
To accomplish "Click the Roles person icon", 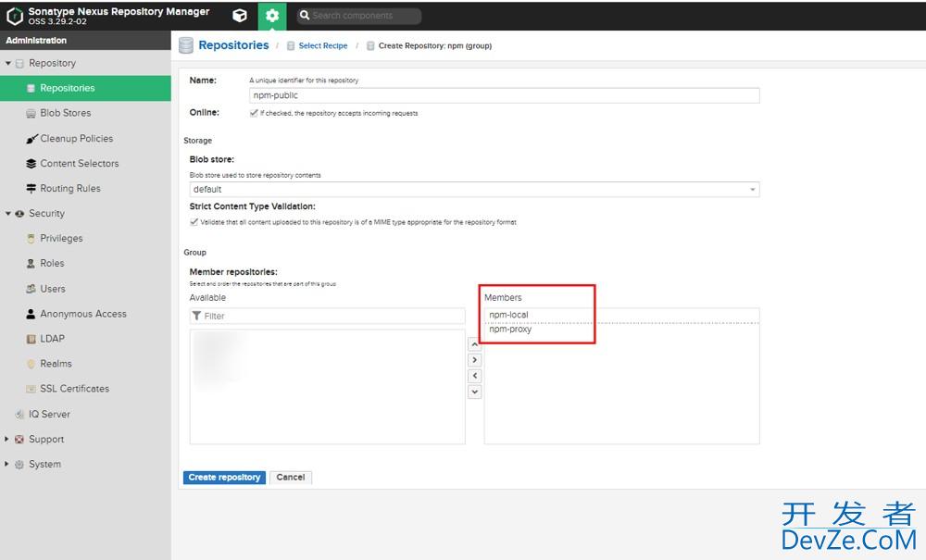I will coord(31,263).
